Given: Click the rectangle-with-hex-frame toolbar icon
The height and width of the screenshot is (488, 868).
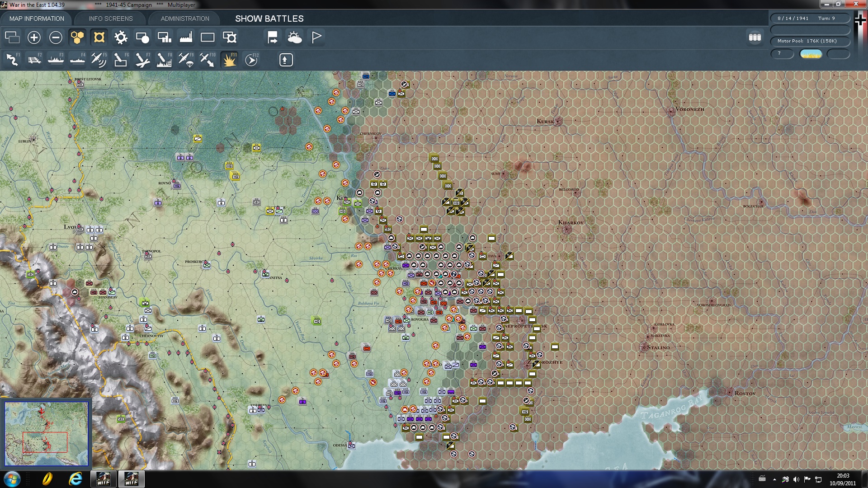Looking at the screenshot, I should point(229,37).
